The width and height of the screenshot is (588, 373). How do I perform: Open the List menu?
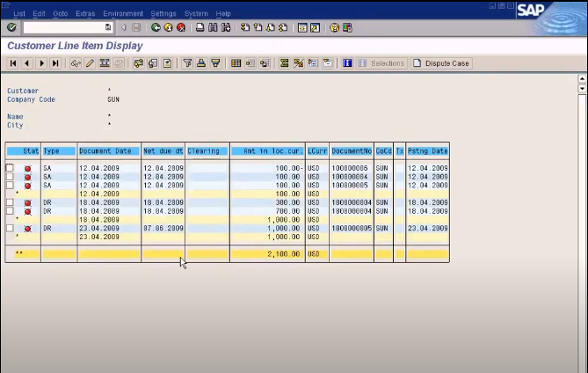19,13
